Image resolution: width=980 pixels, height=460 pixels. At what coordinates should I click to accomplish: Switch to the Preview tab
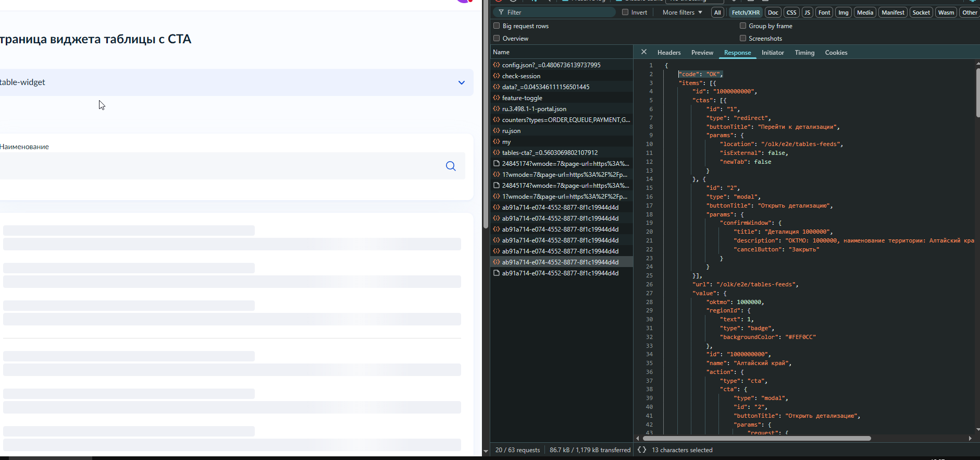(702, 53)
